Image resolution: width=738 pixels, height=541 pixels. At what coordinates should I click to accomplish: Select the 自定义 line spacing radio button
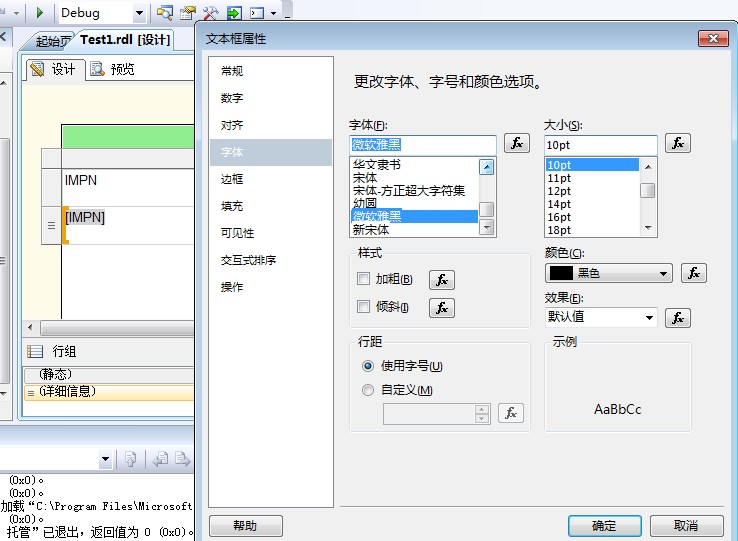click(368, 390)
